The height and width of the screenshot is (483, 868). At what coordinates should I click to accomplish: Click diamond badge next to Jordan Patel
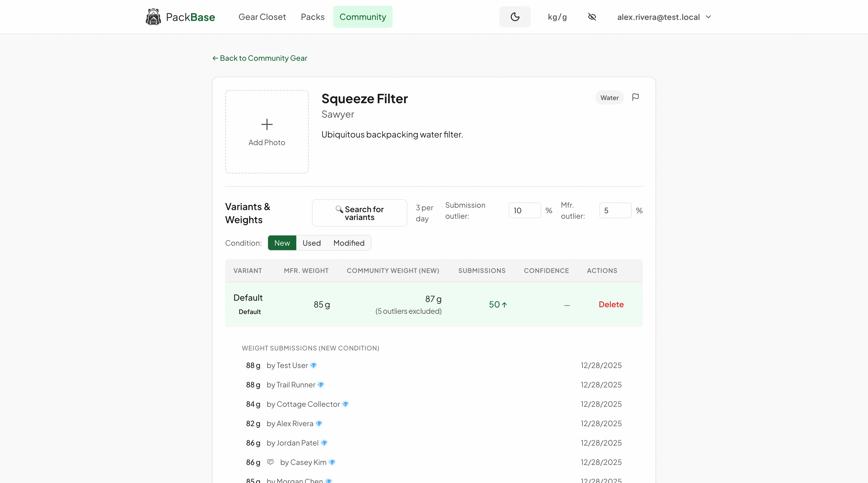[x=324, y=443]
